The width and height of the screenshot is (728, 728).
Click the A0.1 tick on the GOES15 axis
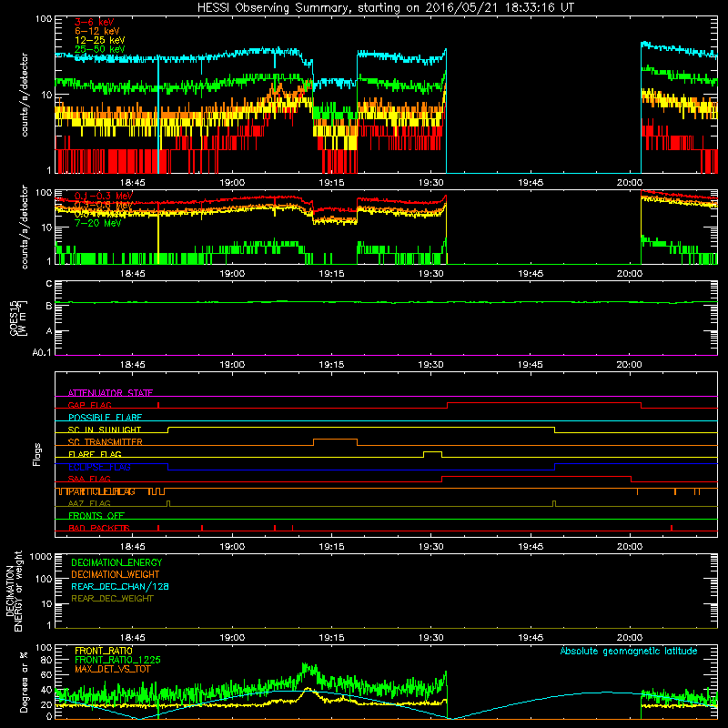[42, 353]
